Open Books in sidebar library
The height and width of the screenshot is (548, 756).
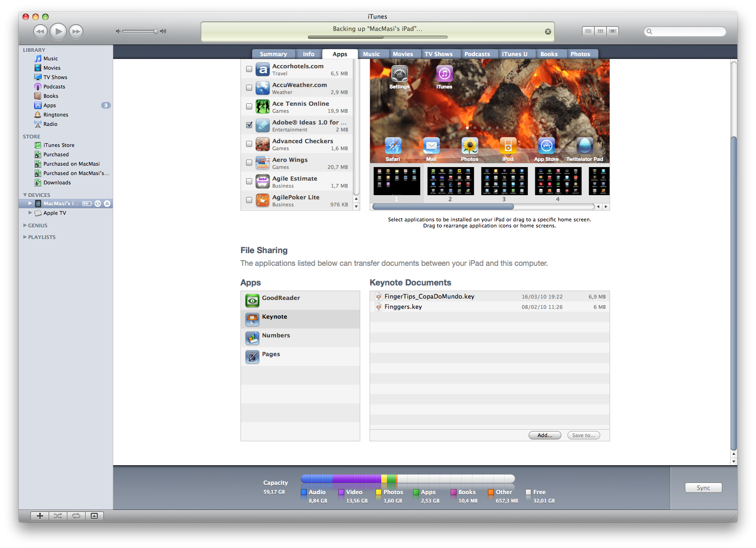pos(51,96)
